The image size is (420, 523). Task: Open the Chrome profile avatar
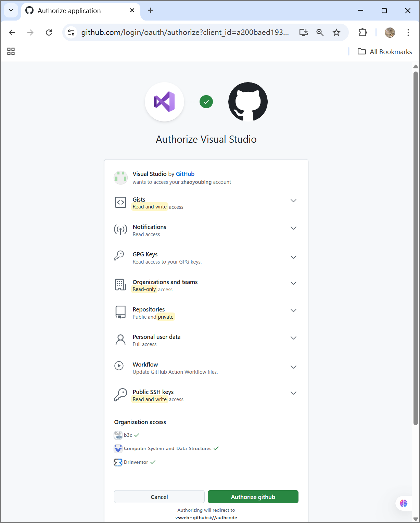(x=390, y=33)
